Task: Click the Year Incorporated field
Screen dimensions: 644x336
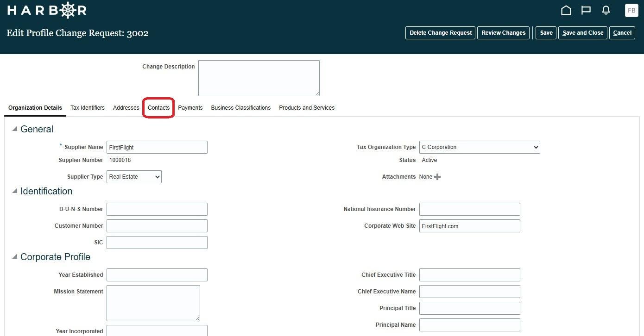Action: pyautogui.click(x=157, y=330)
